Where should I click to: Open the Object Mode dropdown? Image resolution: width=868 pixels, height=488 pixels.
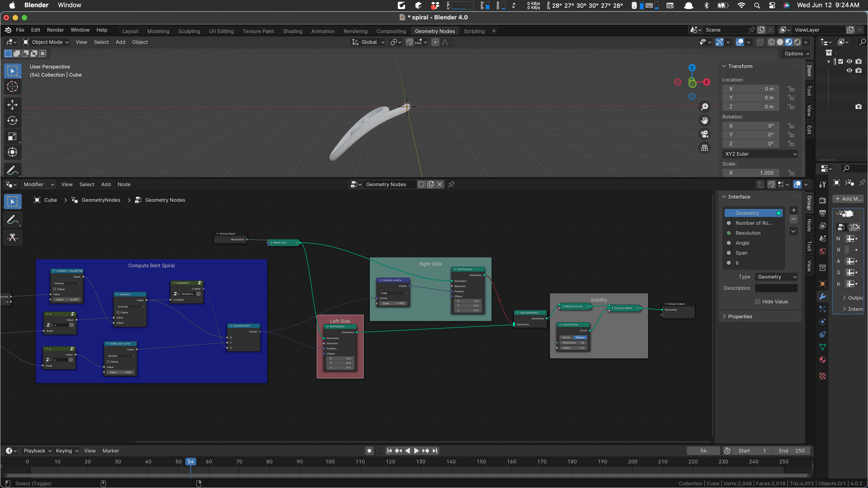[46, 42]
